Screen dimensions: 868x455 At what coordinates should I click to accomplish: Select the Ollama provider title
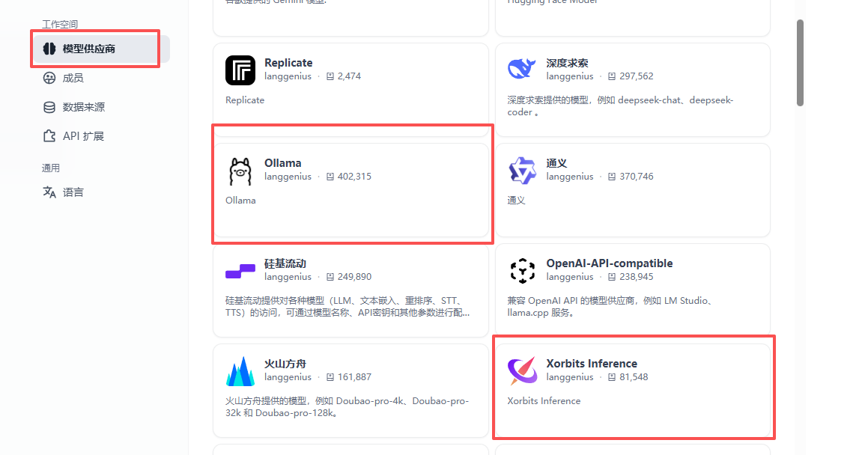point(283,163)
